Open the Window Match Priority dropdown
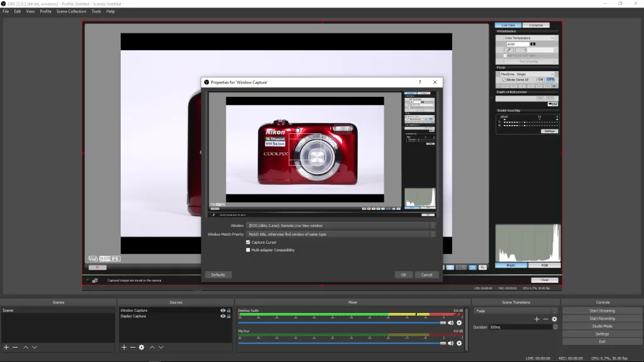 (340, 233)
